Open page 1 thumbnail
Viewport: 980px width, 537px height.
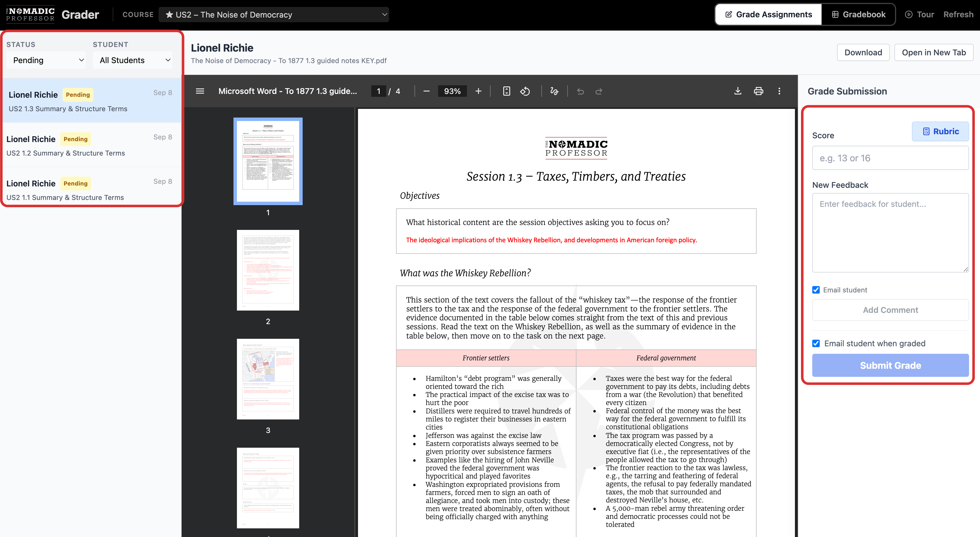(x=268, y=161)
